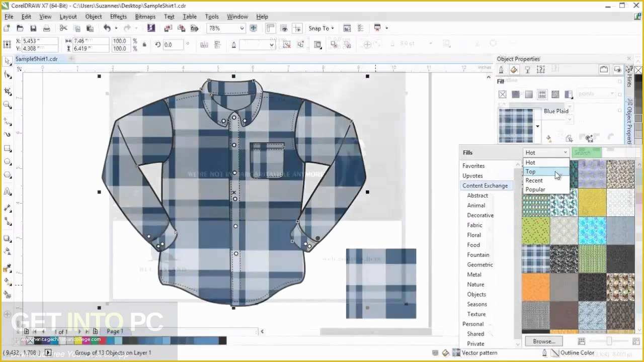
Task: Select No fill type in Fill section
Action: click(x=503, y=94)
